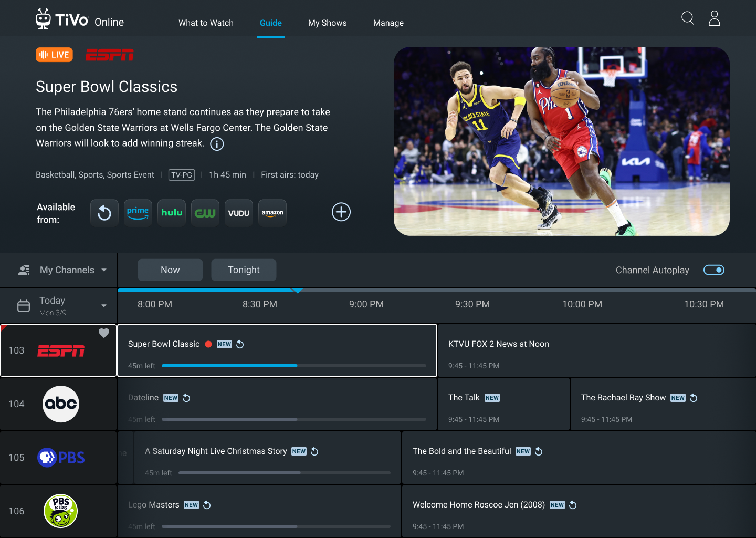
Task: Click the TV-PG rating badge
Action: tap(182, 175)
